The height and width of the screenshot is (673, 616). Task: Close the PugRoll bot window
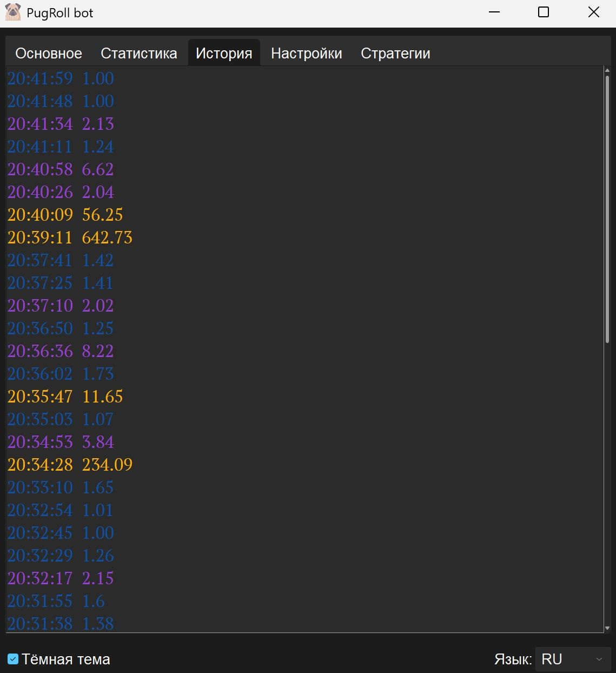point(593,12)
